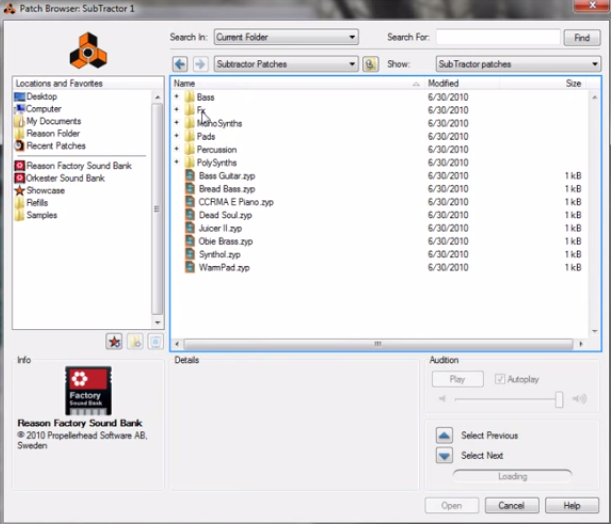
Task: Click the up-one-folder icon beside Subtractor Patches
Action: 370,64
